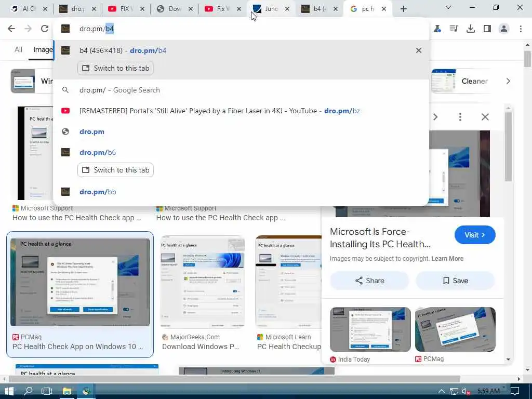Close the 'pc h' Google tab

384,9
